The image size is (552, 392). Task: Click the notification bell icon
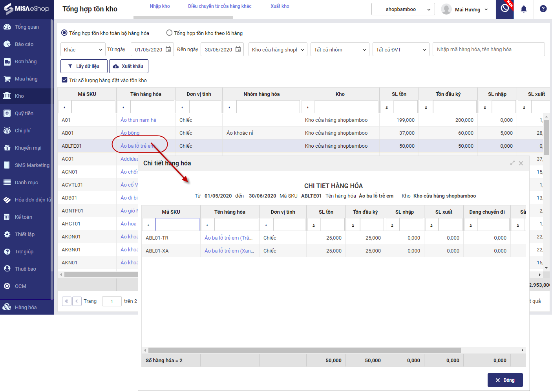524,9
